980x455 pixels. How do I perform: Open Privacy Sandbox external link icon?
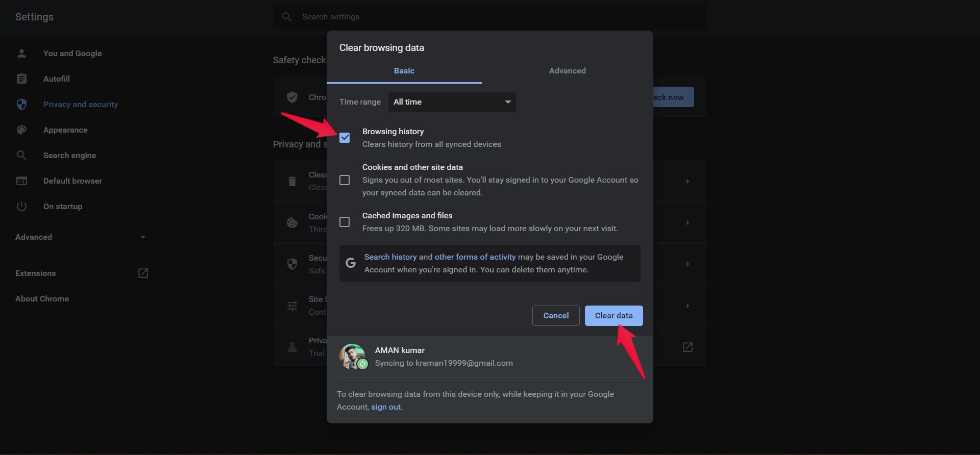(688, 347)
